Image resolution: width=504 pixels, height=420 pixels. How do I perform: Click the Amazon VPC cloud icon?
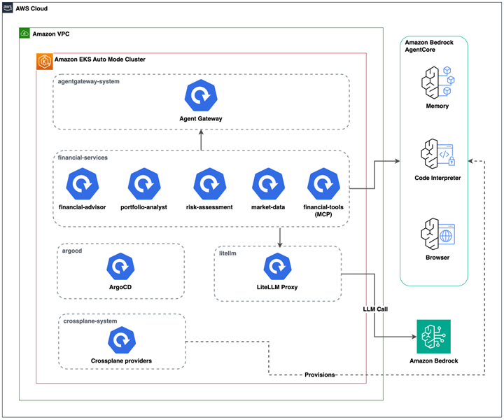pos(24,33)
